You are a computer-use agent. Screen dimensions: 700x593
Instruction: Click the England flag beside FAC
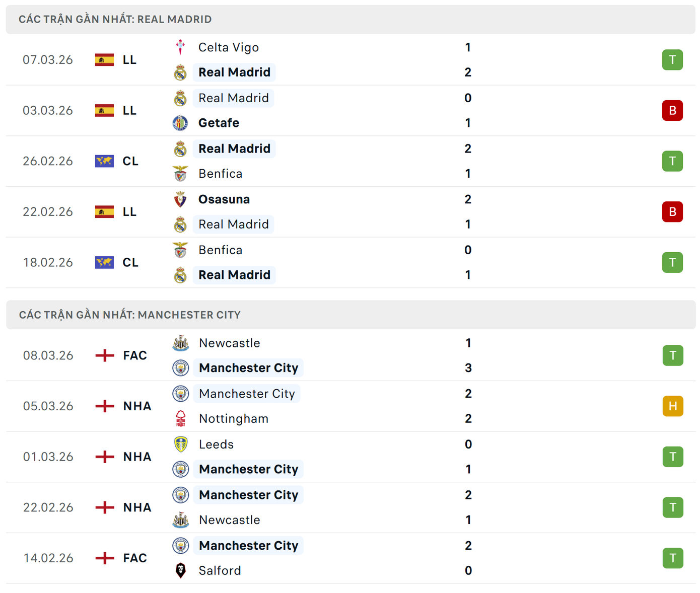[104, 355]
